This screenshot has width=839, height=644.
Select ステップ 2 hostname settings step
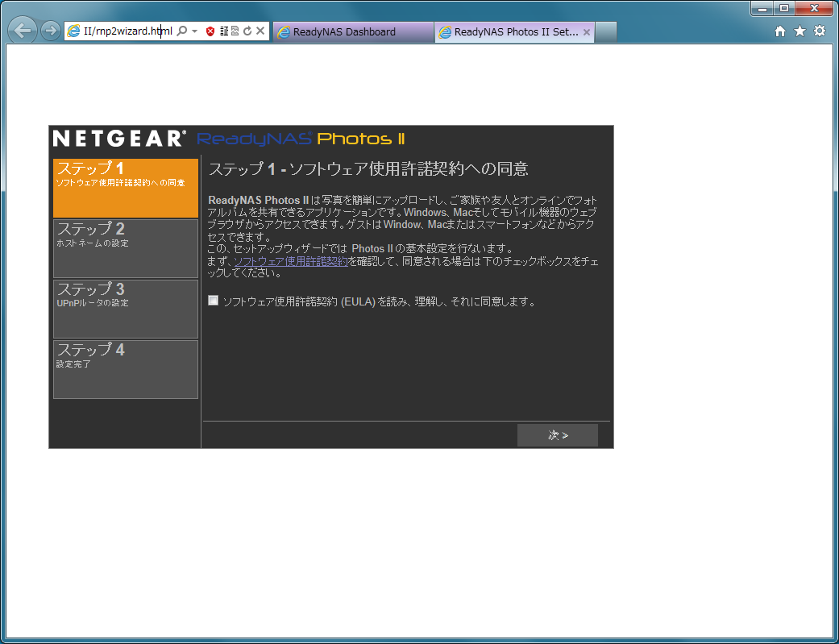(126, 248)
